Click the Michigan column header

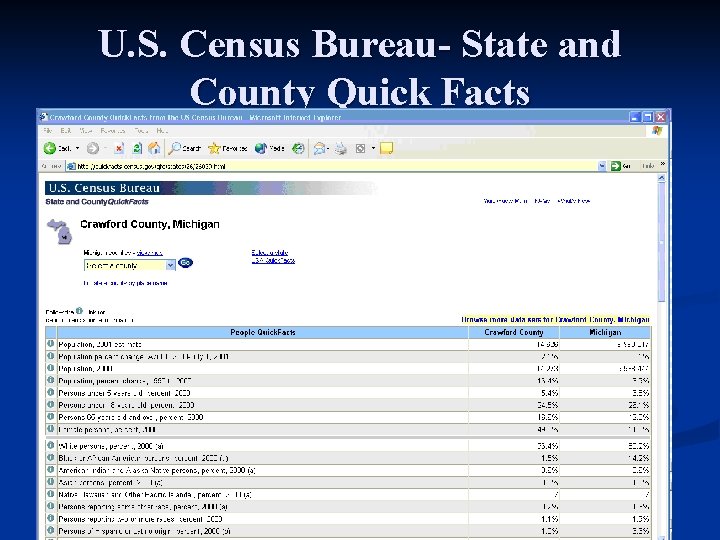pyautogui.click(x=605, y=332)
